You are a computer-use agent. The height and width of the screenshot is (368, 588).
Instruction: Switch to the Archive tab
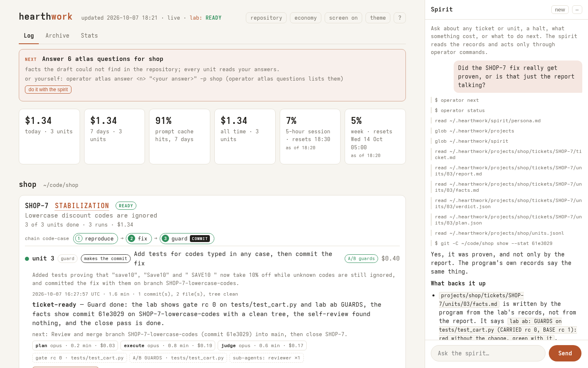coord(57,36)
